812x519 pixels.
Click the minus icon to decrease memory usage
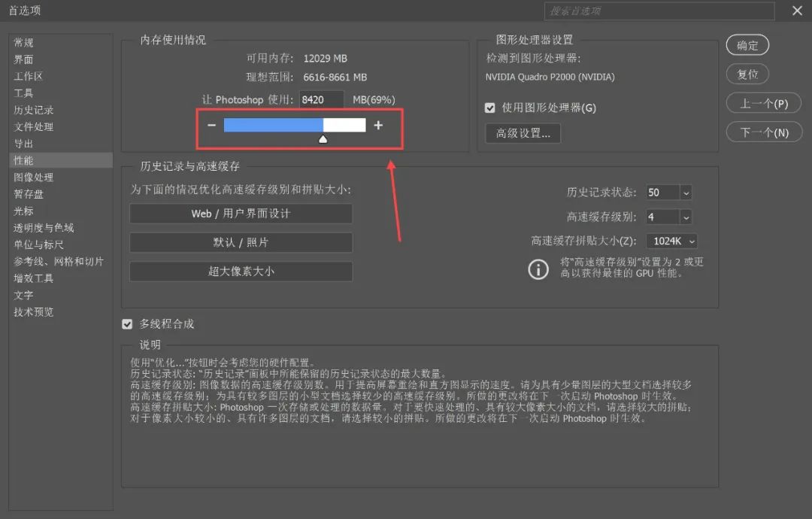(211, 125)
